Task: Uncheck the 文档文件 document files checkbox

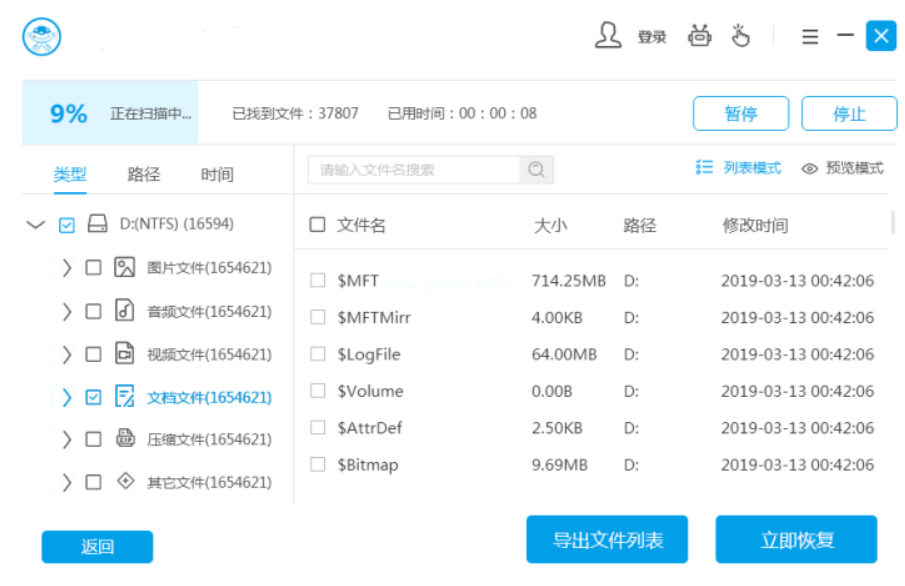Action: (91, 397)
